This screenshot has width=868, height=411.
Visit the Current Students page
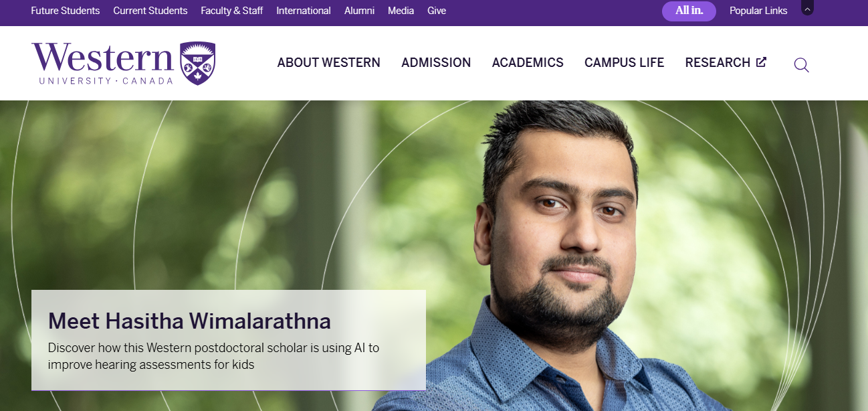(x=150, y=11)
